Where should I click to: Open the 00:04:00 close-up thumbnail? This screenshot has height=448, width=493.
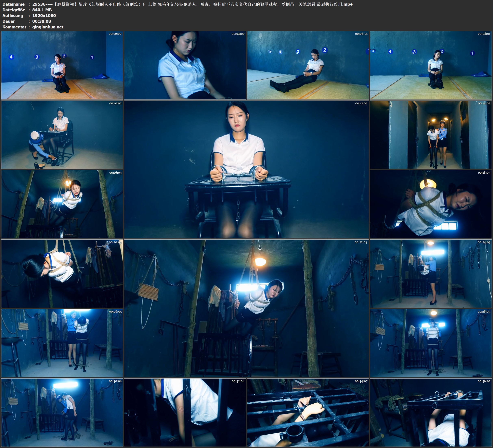[185, 65]
